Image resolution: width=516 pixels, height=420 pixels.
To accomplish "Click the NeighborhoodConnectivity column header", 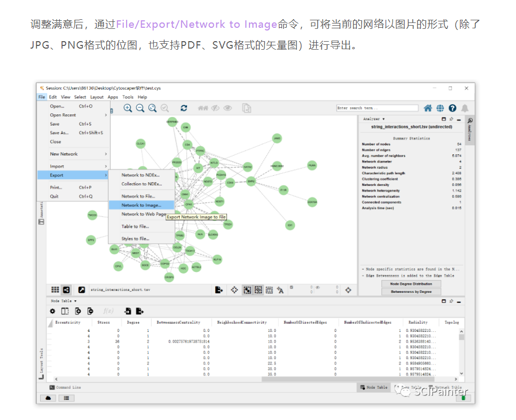I will [x=242, y=323].
